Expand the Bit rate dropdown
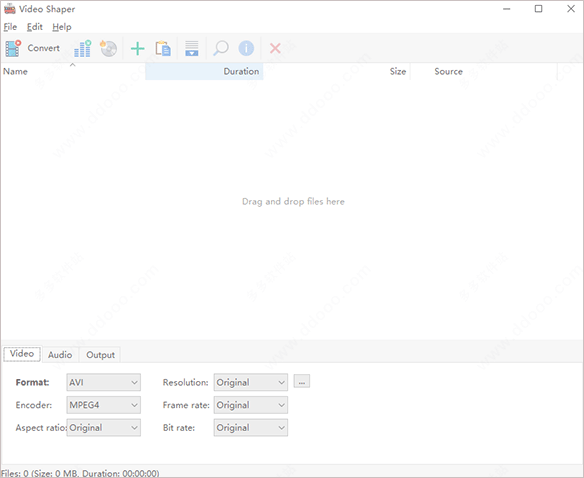Screen dimensions: 584x478 point(251,428)
